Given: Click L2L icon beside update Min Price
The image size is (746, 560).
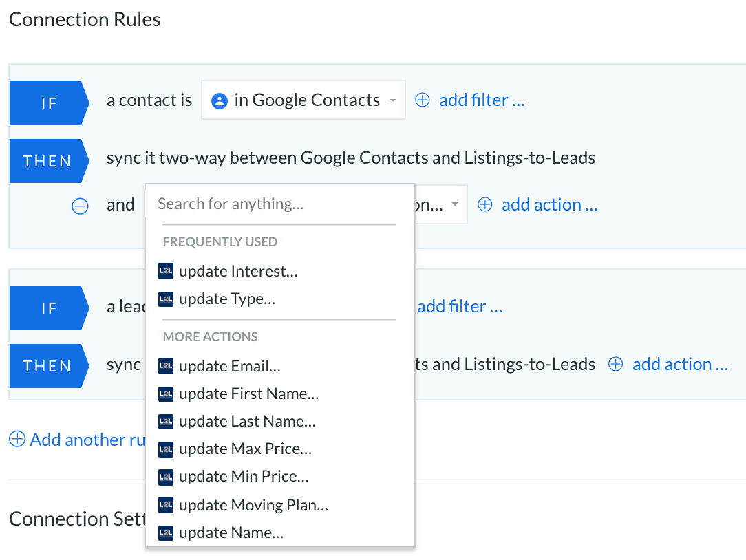Looking at the screenshot, I should point(166,477).
